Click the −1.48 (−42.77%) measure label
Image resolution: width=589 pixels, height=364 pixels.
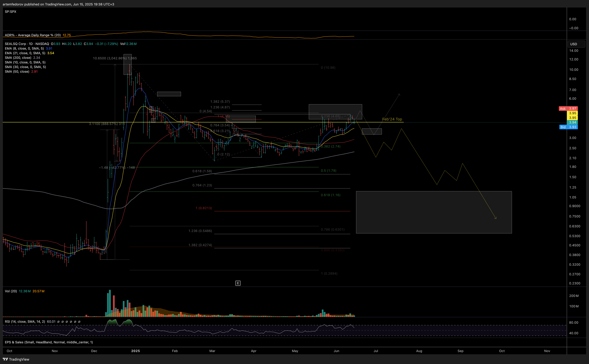click(117, 168)
